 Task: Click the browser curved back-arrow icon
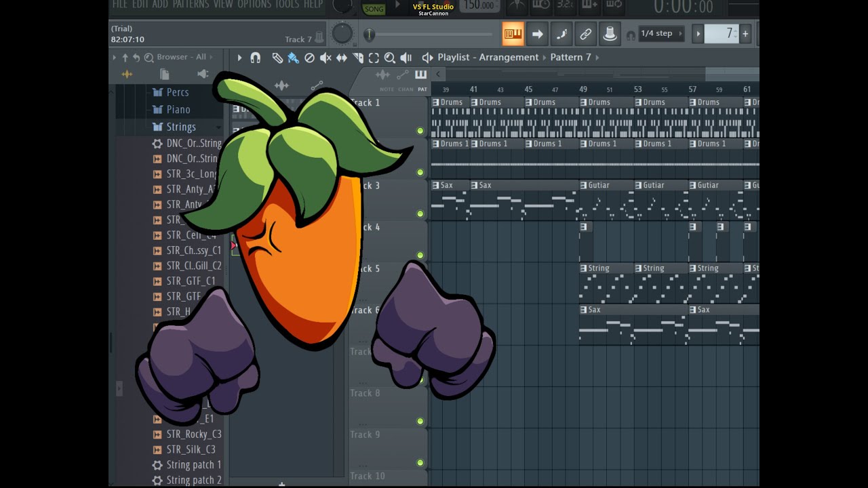(x=136, y=58)
